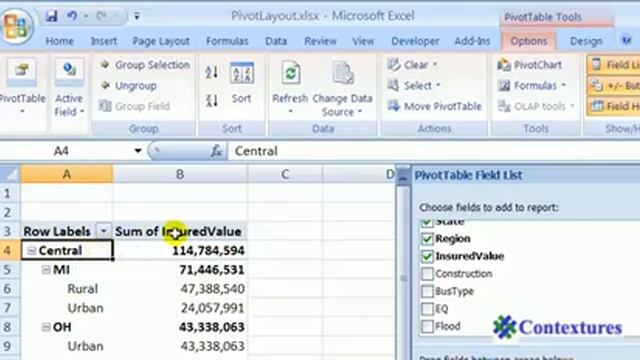The width and height of the screenshot is (640, 360).
Task: Open the Data ribbon tab
Action: point(276,41)
